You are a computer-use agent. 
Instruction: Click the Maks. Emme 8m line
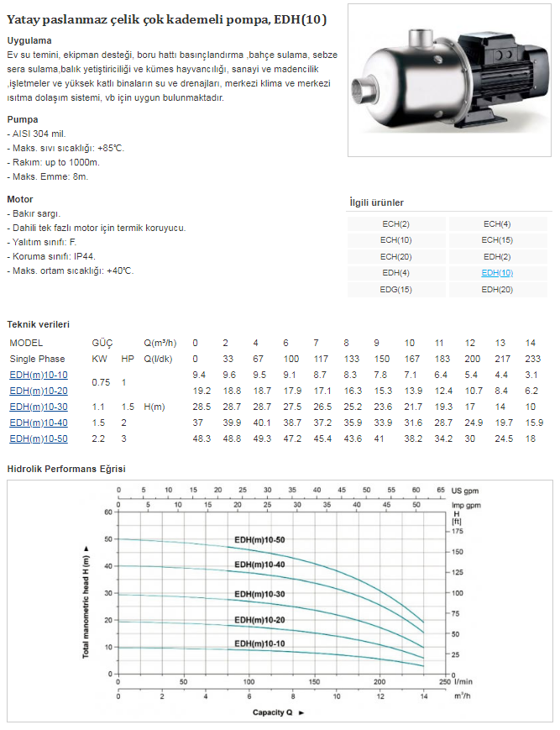click(48, 176)
